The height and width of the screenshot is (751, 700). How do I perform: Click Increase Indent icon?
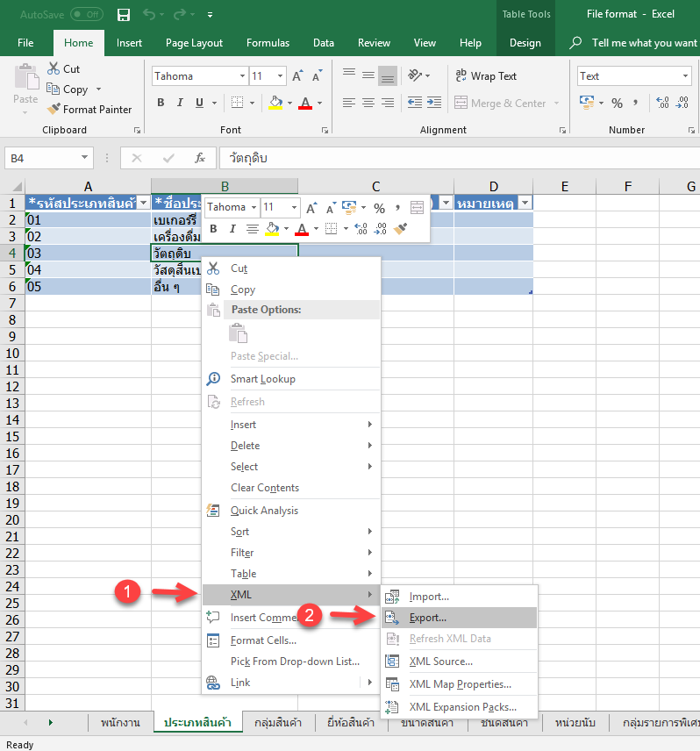(434, 102)
